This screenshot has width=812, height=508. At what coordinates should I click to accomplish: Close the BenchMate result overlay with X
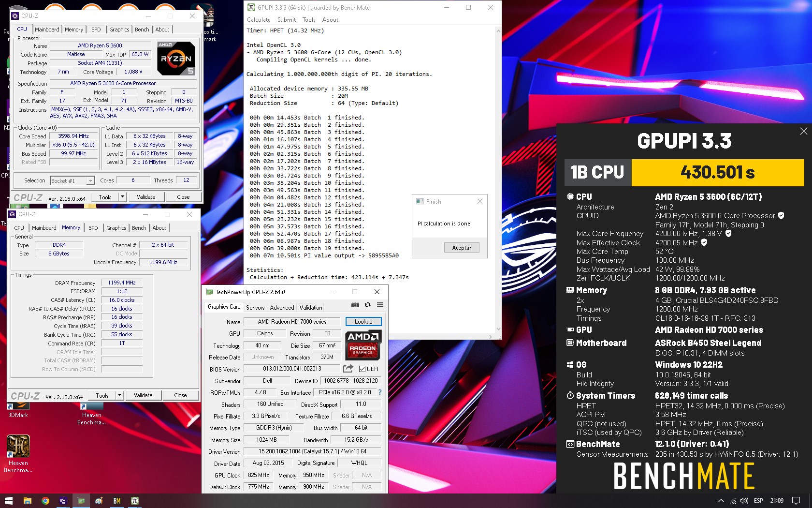tap(803, 131)
